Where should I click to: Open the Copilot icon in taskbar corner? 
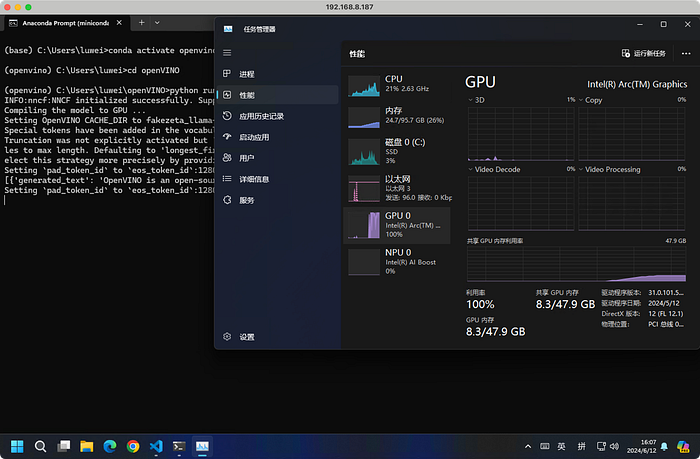(683, 446)
